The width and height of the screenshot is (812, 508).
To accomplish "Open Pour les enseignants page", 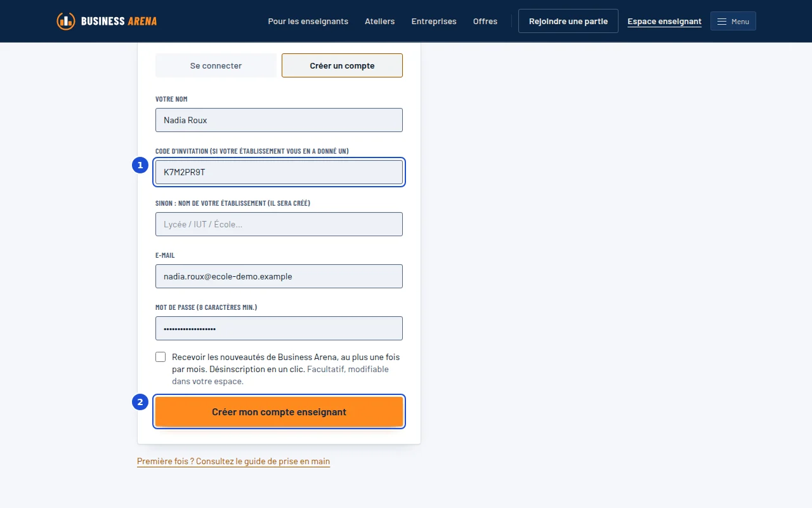I will pyautogui.click(x=308, y=22).
